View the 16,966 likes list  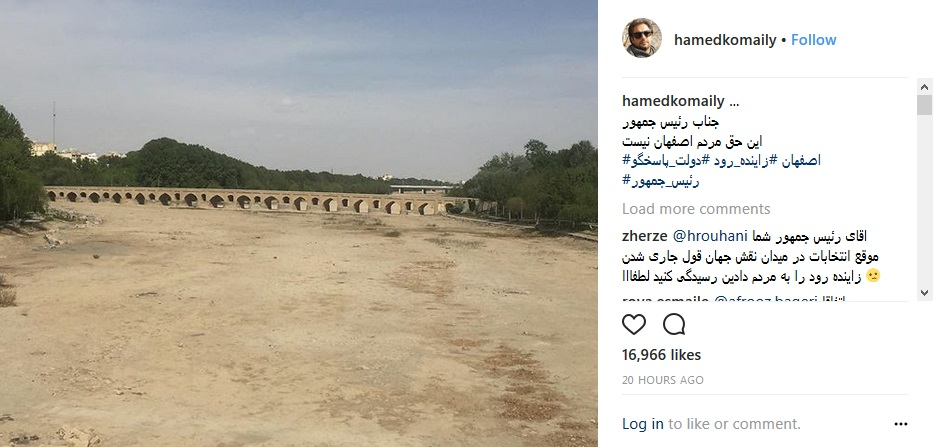[662, 355]
